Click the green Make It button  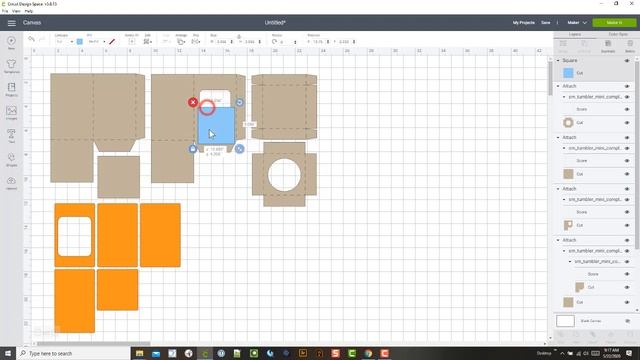click(x=614, y=23)
